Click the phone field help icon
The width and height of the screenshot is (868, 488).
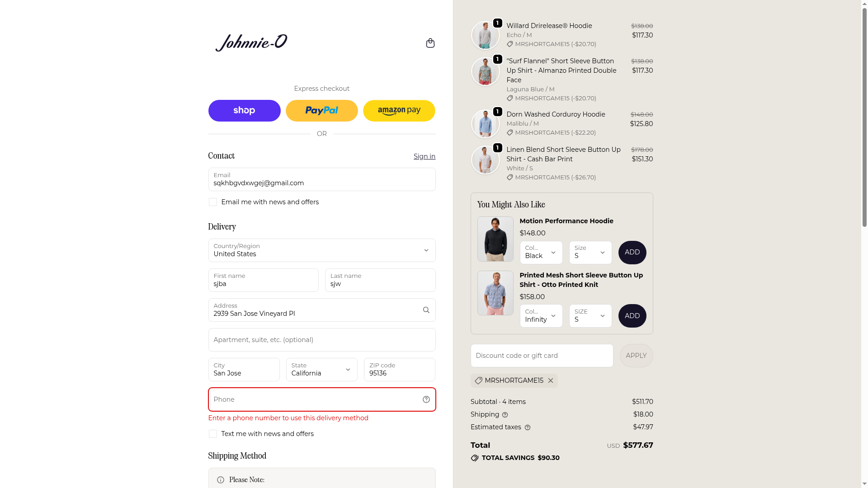coord(426,399)
